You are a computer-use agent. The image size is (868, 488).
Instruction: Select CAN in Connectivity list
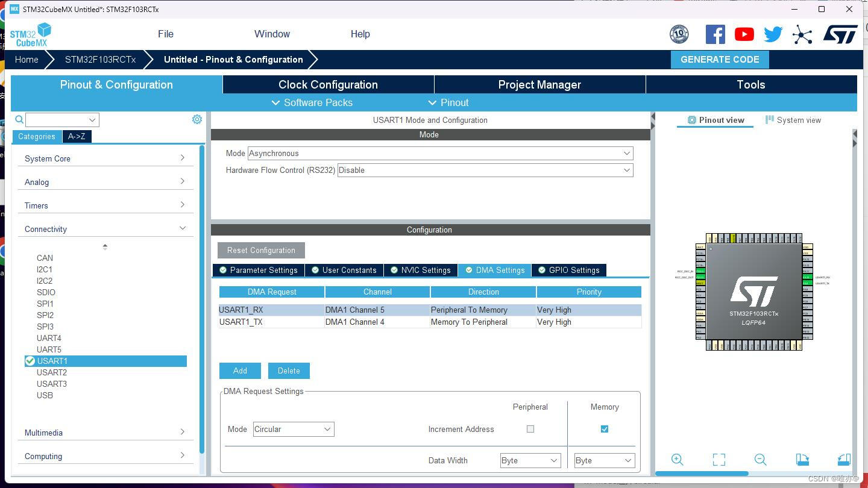coord(45,258)
